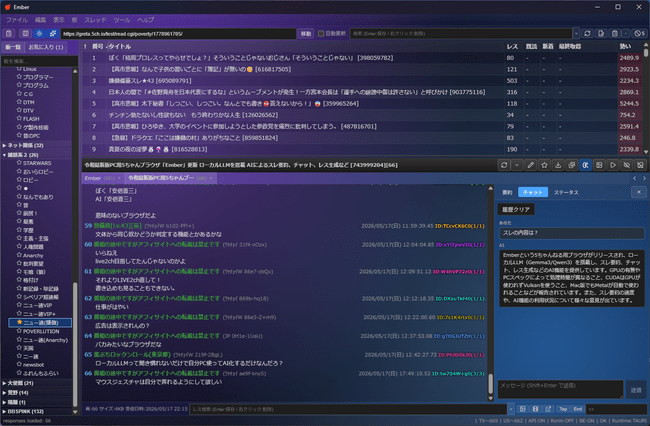650x426 pixels.
Task: Click the crossed-eye hide icon
Action: [x=626, y=165]
